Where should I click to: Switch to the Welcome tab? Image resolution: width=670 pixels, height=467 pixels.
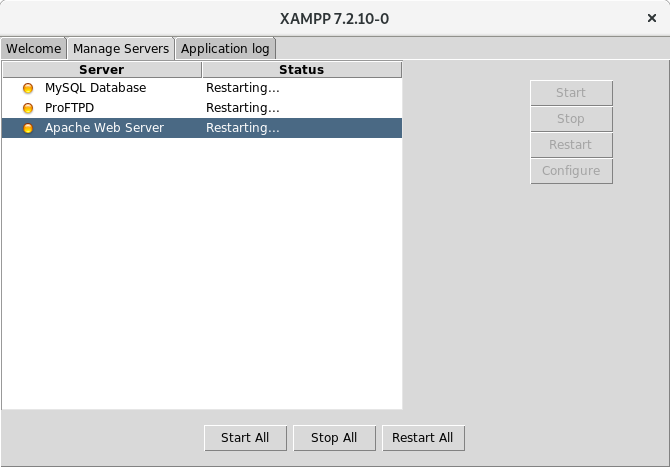coord(33,49)
